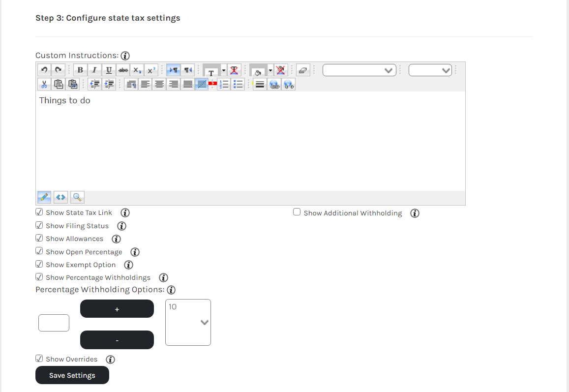Remove the background color
Screen dimensions: 569x392
(280, 70)
